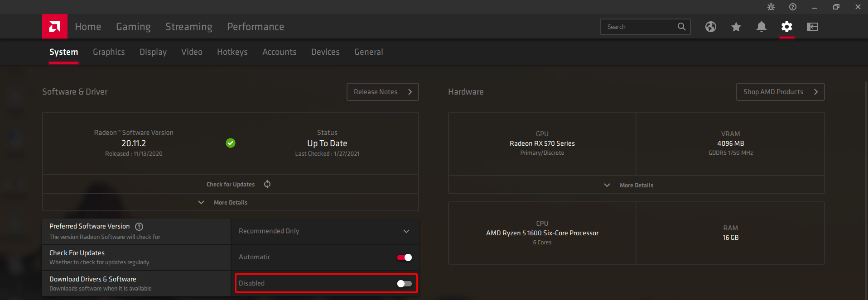The height and width of the screenshot is (300, 868).
Task: Open the Recommended Only dropdown
Action: 325,231
